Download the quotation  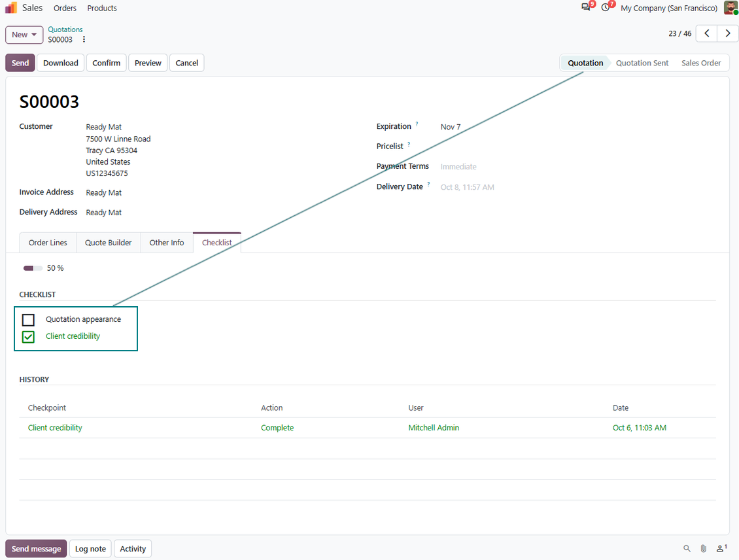61,63
